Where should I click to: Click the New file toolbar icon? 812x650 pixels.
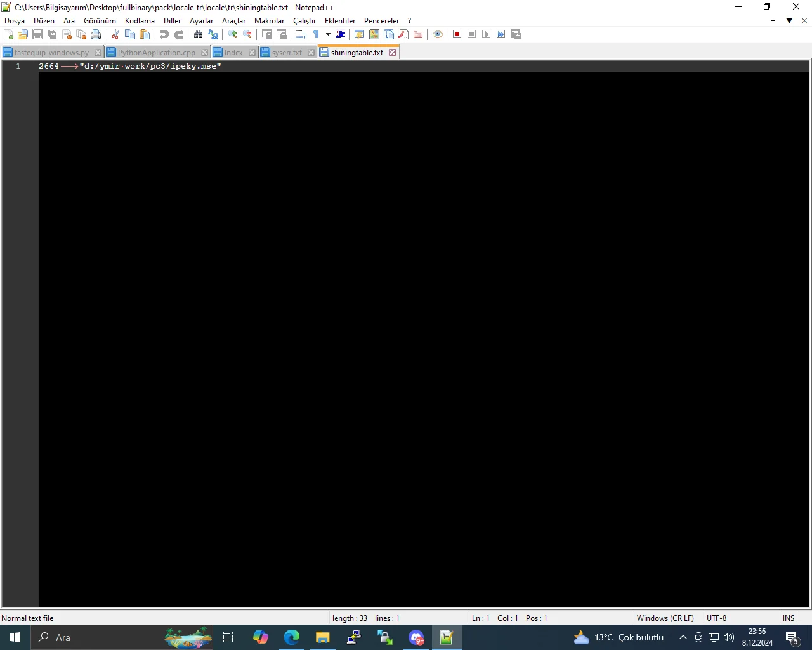pos(9,34)
